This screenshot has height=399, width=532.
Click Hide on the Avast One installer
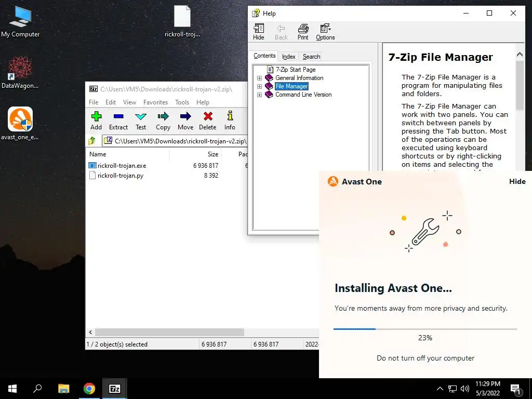[x=517, y=181]
